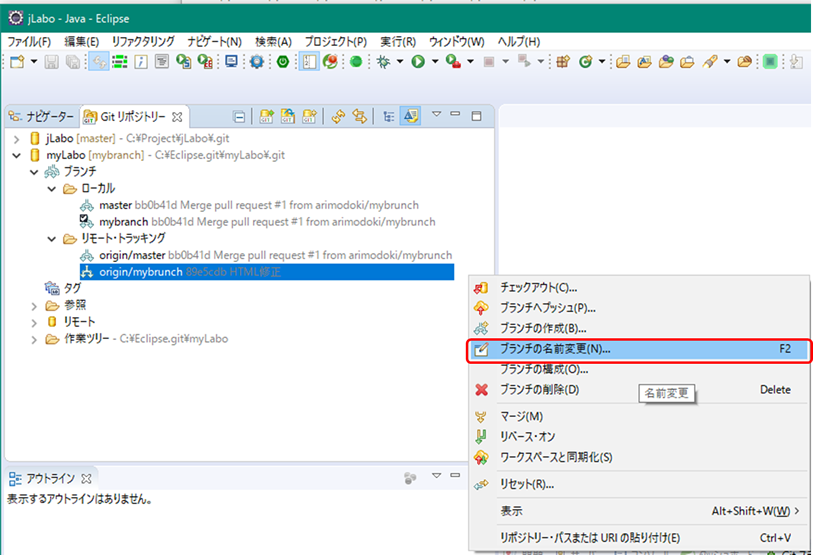Click Refresh in Git Repositories view
The width and height of the screenshot is (813, 555).
point(338,116)
